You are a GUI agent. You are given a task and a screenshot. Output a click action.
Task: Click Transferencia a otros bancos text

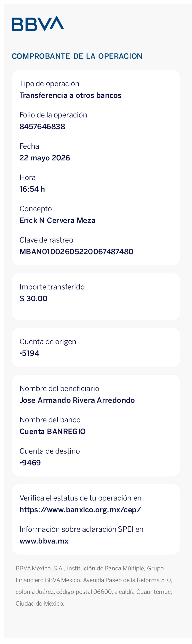click(71, 95)
